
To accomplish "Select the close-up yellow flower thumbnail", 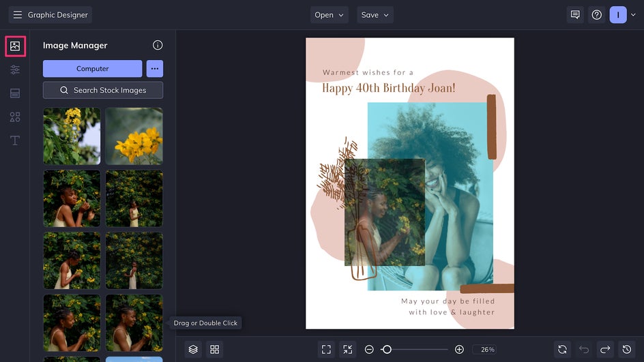I will [x=134, y=136].
